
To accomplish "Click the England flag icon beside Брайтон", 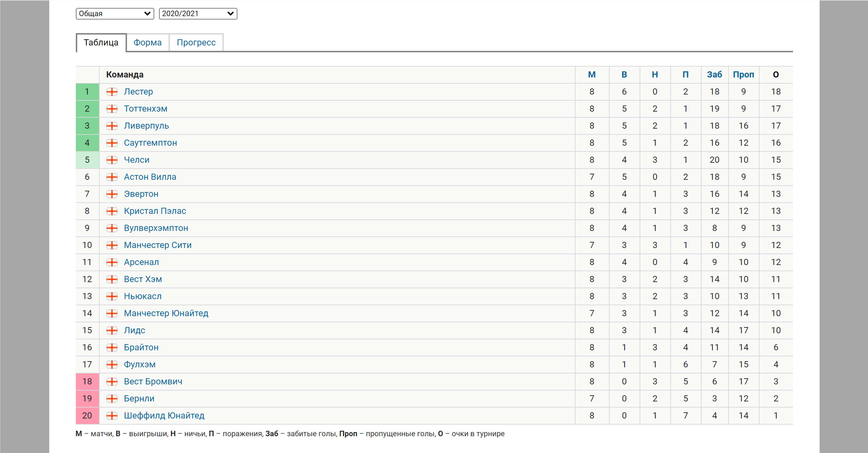I will click(x=112, y=347).
